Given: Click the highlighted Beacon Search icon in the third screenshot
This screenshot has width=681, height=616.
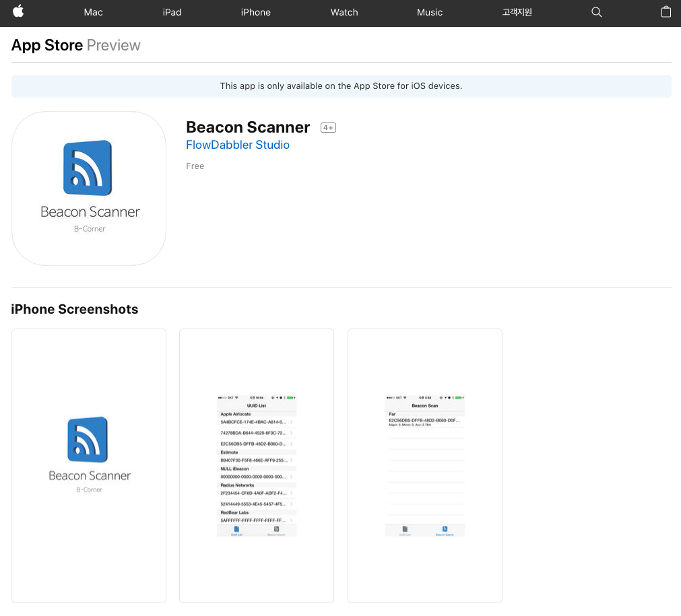Looking at the screenshot, I should click(x=444, y=528).
